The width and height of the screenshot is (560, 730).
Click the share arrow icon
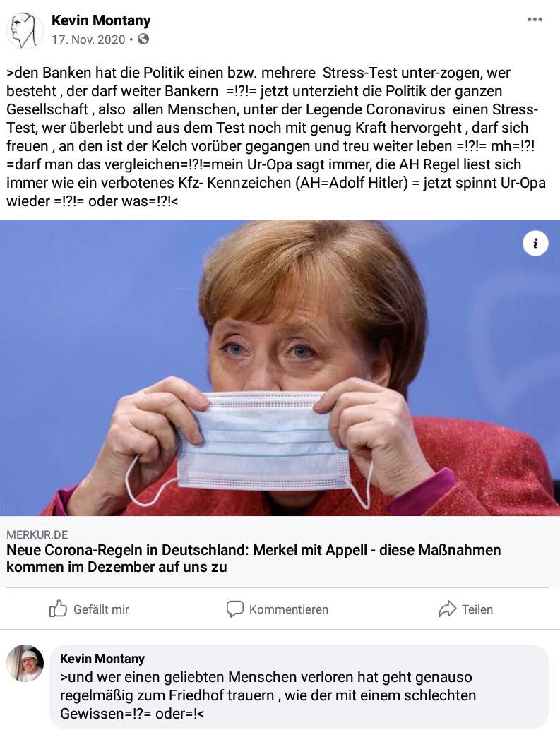point(447,609)
